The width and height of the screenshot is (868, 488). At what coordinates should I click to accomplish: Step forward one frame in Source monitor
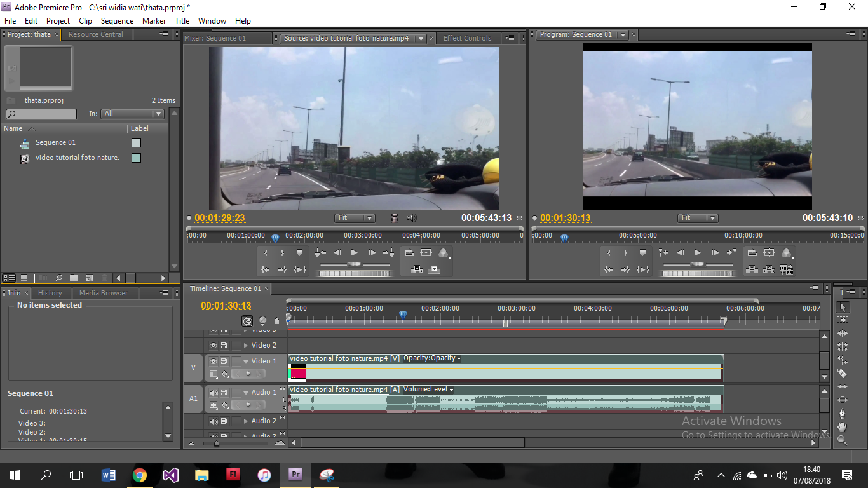pyautogui.click(x=372, y=252)
